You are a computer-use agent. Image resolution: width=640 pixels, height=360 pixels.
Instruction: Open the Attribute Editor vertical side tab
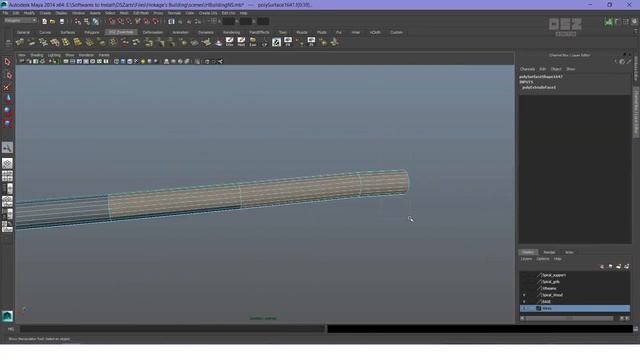click(x=636, y=69)
